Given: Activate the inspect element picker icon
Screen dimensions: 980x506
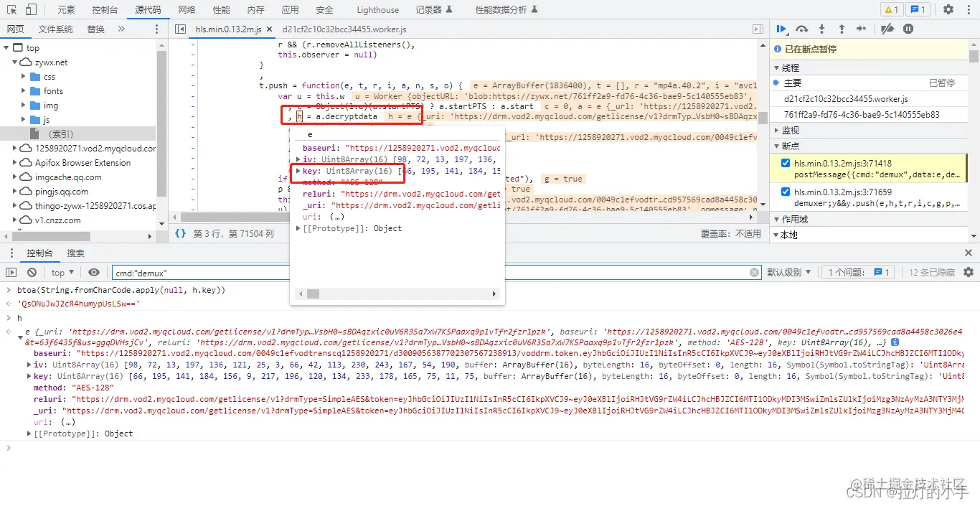Looking at the screenshot, I should point(11,9).
